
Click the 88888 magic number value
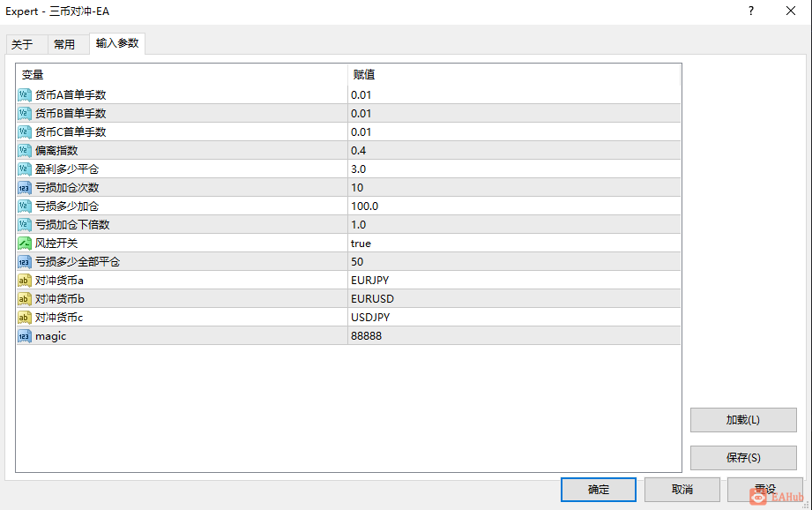click(514, 336)
